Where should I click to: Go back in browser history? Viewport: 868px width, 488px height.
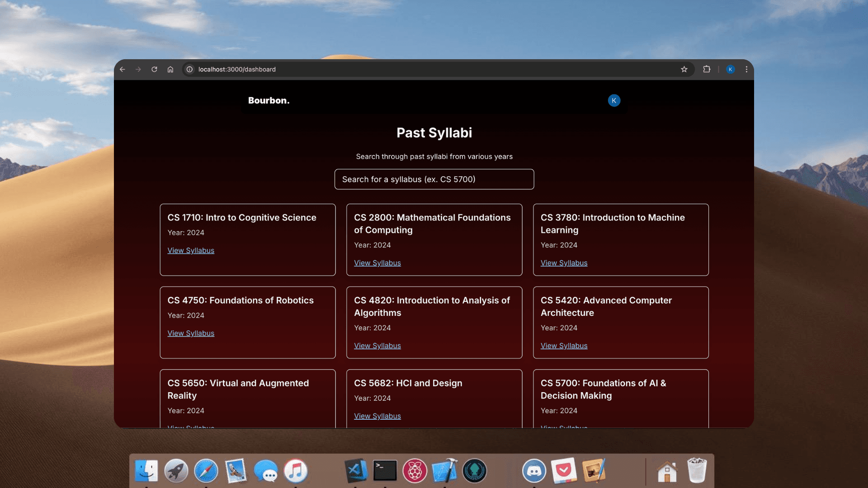(x=123, y=69)
